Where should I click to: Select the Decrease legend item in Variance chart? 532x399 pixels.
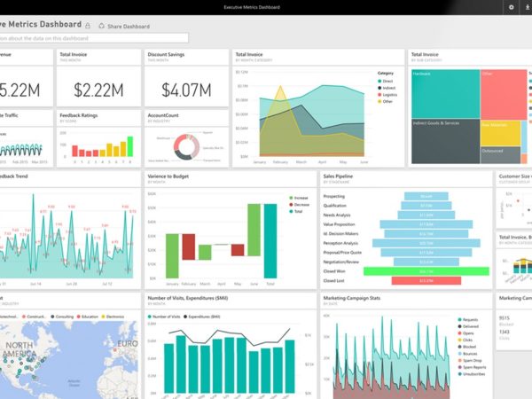(x=300, y=205)
